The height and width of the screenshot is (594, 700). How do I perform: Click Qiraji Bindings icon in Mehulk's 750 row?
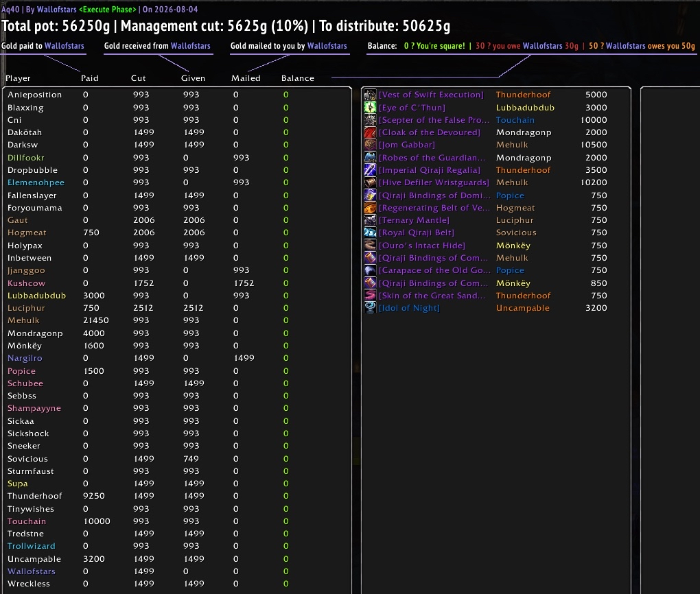pyautogui.click(x=370, y=257)
